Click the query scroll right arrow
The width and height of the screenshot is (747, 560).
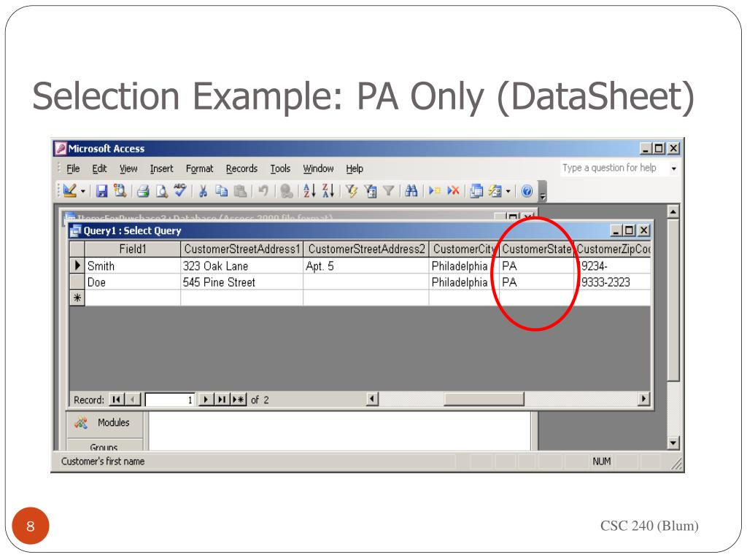click(644, 399)
